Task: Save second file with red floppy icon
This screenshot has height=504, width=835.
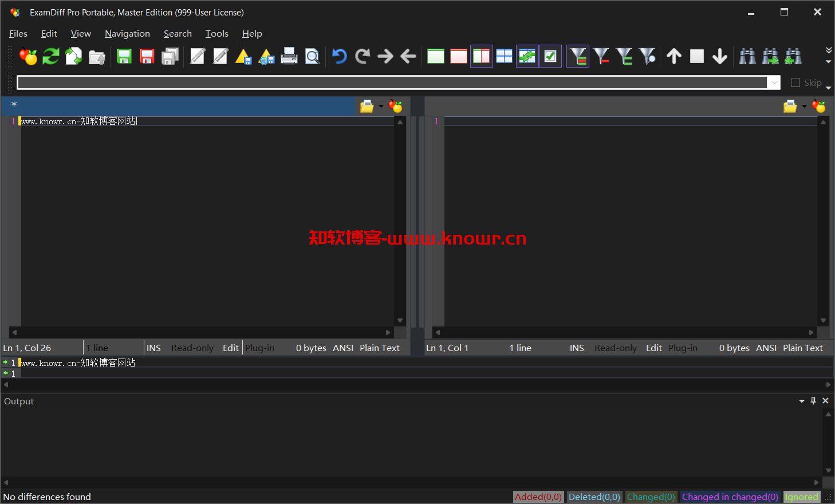Action: click(x=147, y=56)
